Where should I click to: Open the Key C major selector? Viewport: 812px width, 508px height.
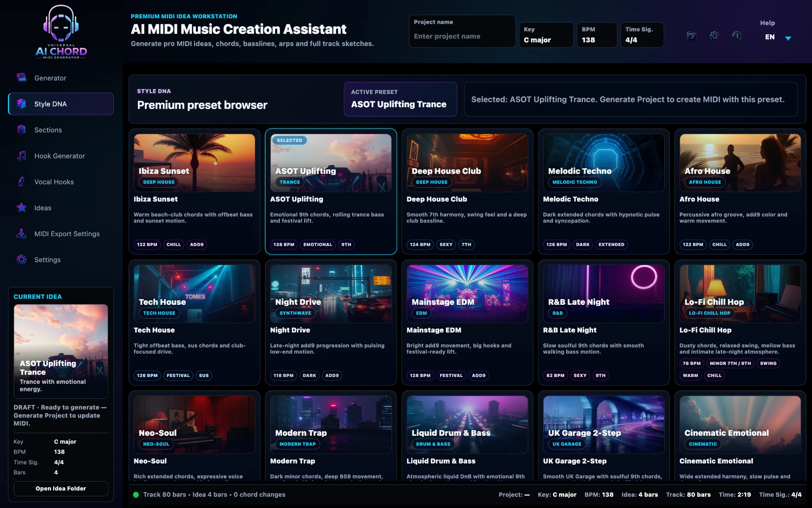[546, 35]
